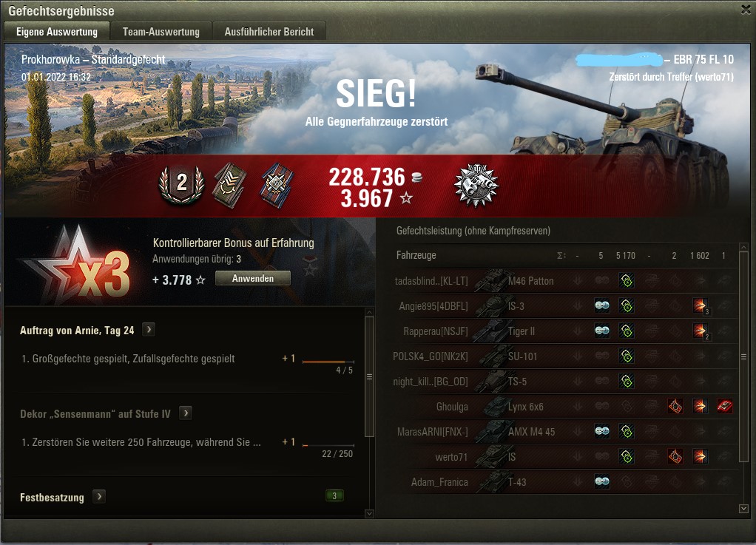Click the vehicle list scroll-down arrow
This screenshot has height=545, width=756.
point(744,508)
